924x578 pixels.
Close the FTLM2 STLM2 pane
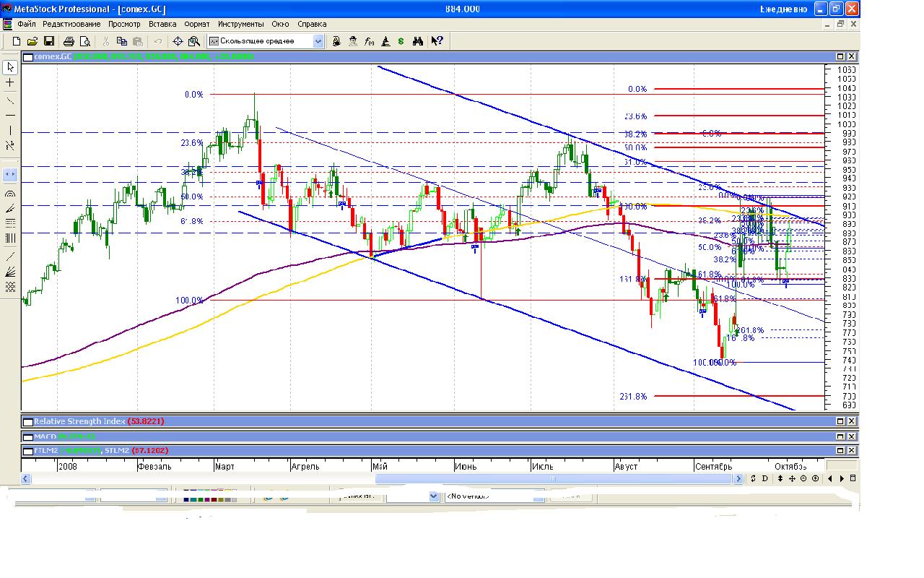tap(852, 450)
